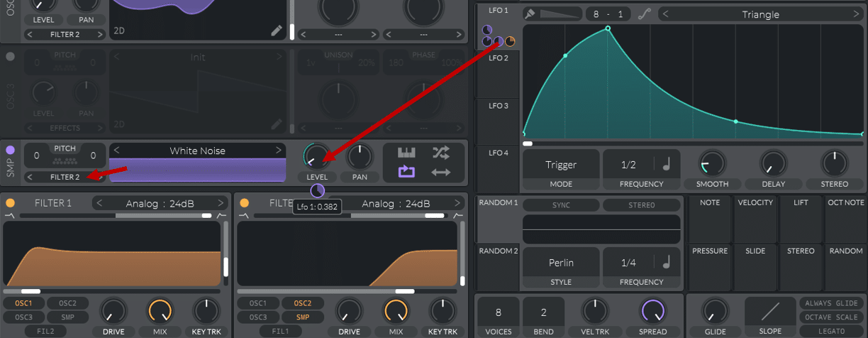Click the glide Slope curve icon

[770, 311]
